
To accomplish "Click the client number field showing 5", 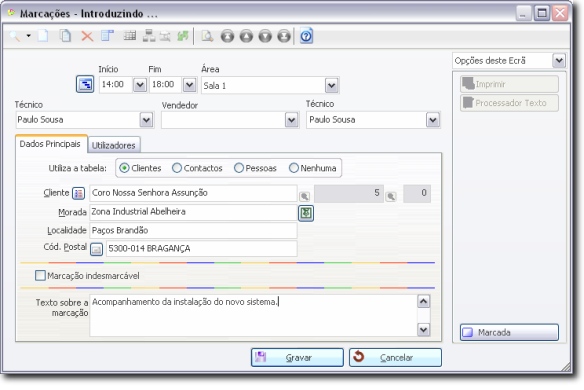I will [x=349, y=193].
